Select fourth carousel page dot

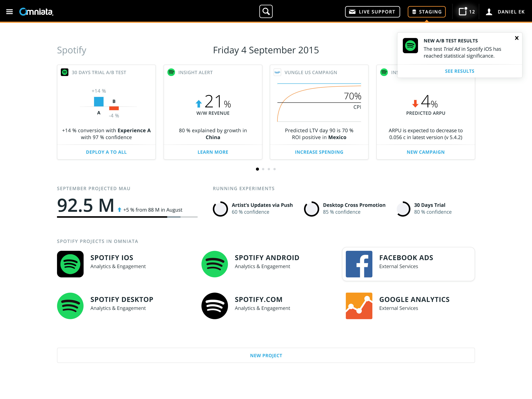click(x=275, y=169)
